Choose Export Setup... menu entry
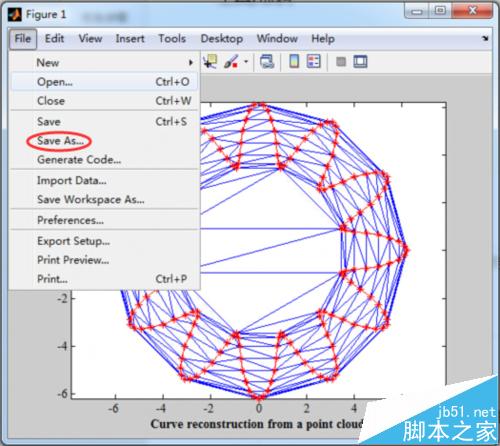This screenshot has width=500, height=446. (104, 241)
